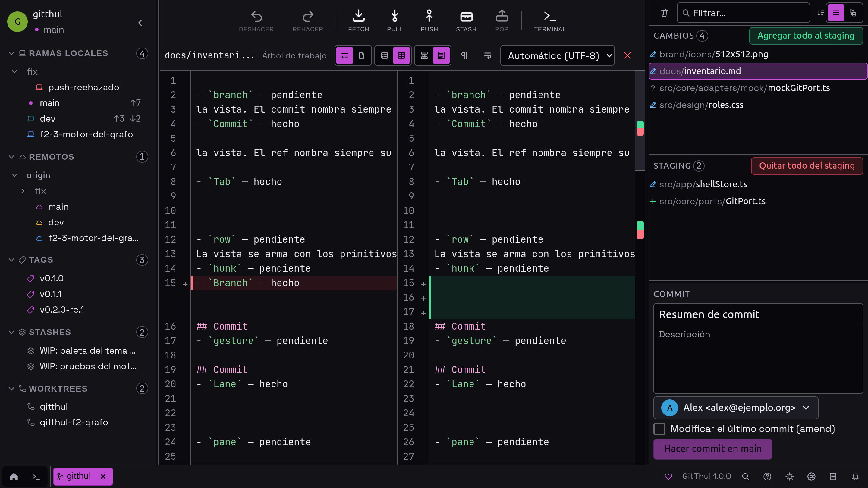Open the Automático (UTF-8) encoding dropdown

pyautogui.click(x=557, y=55)
